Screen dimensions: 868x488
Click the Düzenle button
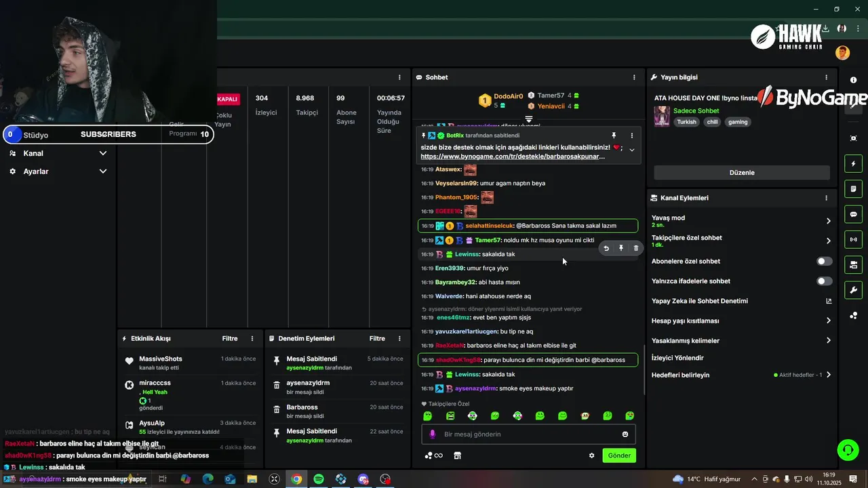(742, 172)
